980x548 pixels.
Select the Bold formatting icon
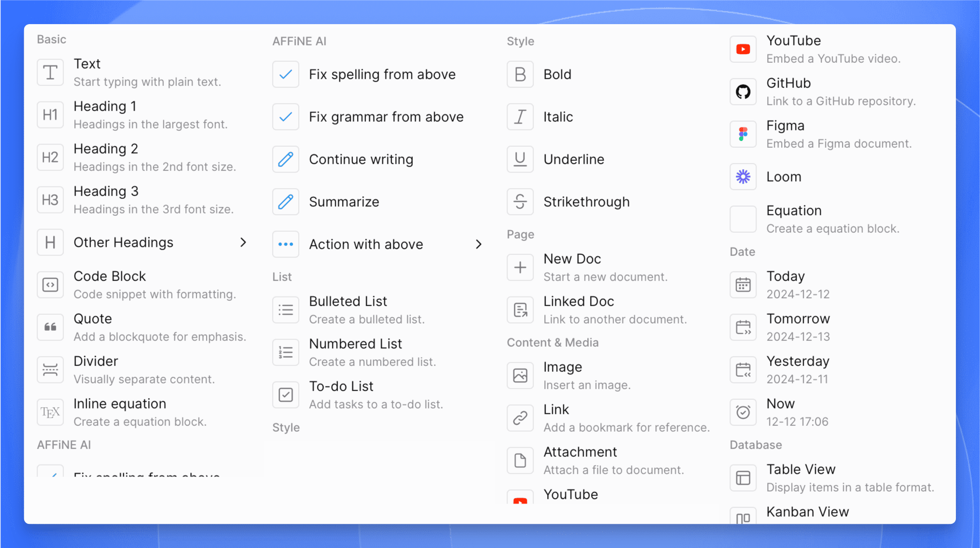click(520, 74)
